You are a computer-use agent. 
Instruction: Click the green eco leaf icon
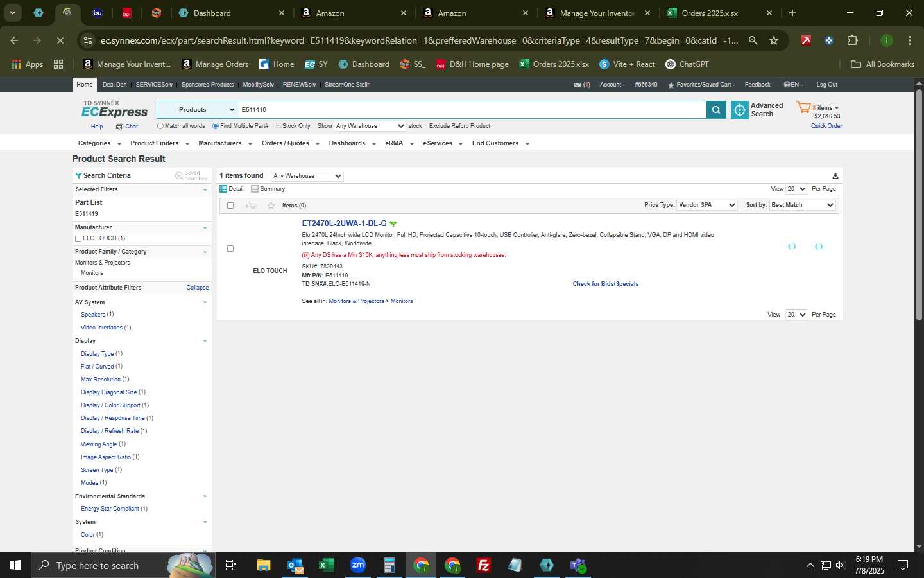click(393, 223)
